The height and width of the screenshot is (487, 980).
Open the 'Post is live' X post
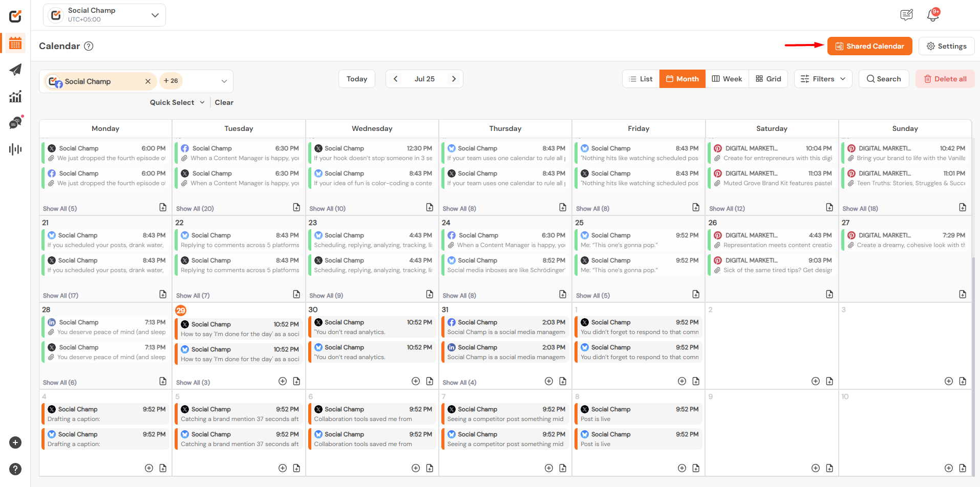pos(640,414)
